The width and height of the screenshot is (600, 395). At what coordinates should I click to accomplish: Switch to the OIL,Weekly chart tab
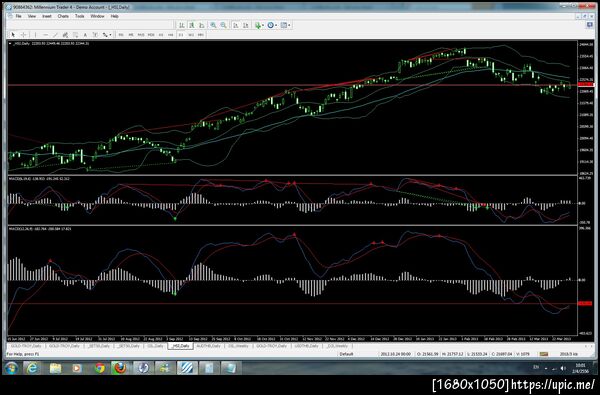pyautogui.click(x=238, y=346)
